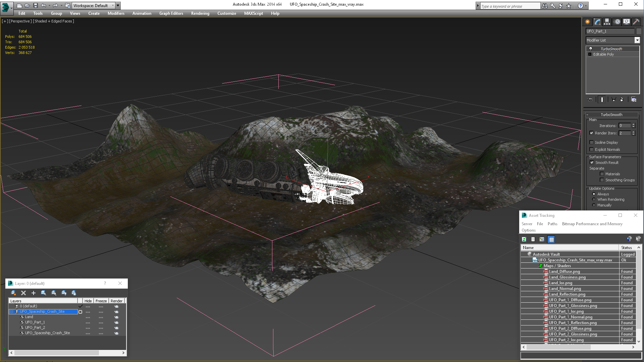Screen dimensions: 644x362
Task: Click the UFO_Part_1 object color swatch
Action: [x=639, y=31]
